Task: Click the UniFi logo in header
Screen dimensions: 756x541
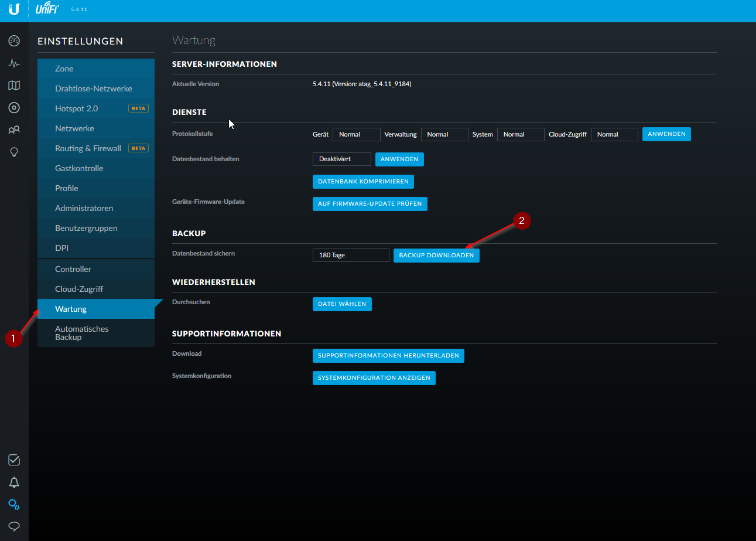Action: click(x=47, y=9)
